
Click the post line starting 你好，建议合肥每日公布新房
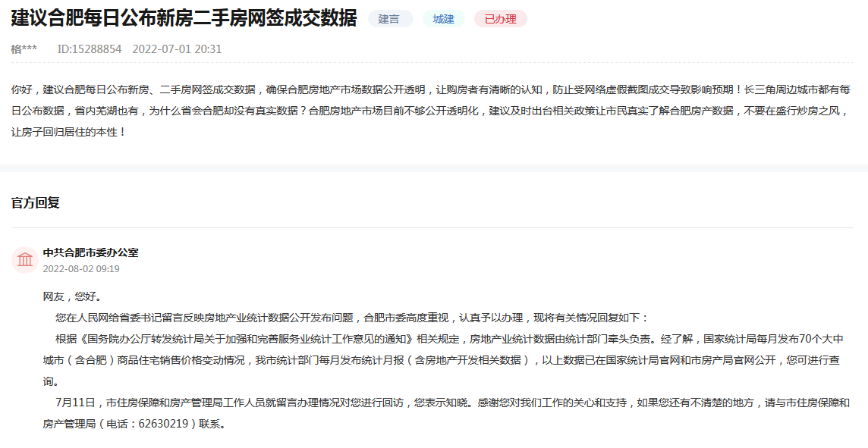tap(431, 89)
